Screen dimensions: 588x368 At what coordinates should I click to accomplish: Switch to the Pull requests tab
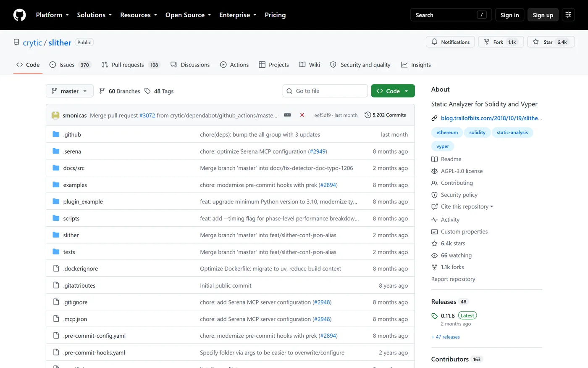click(131, 65)
